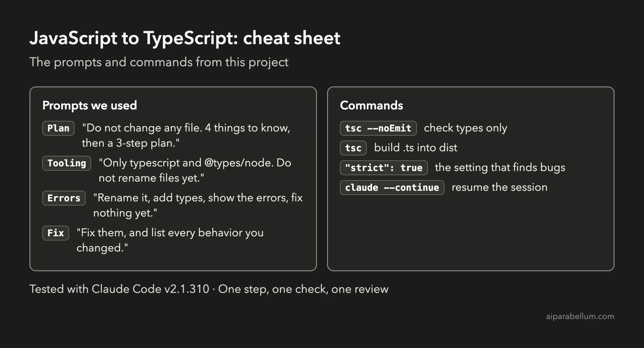Click the prompt 'Only typescript and @types/node' text
644x348 pixels.
pyautogui.click(x=195, y=170)
